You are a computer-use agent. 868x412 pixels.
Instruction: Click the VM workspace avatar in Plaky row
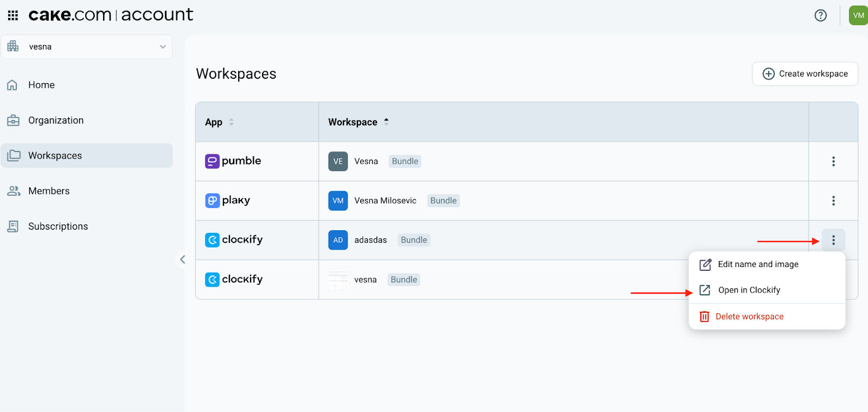pyautogui.click(x=338, y=200)
